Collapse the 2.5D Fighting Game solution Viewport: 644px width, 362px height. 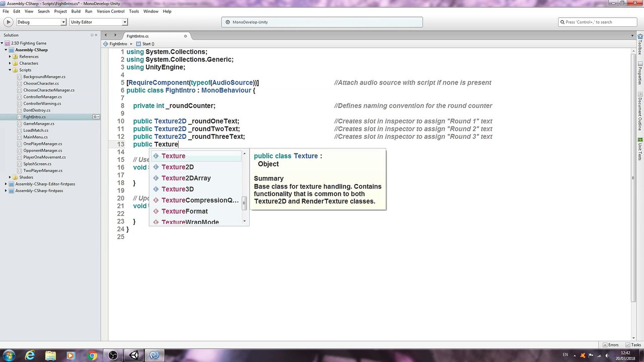(x=3, y=43)
